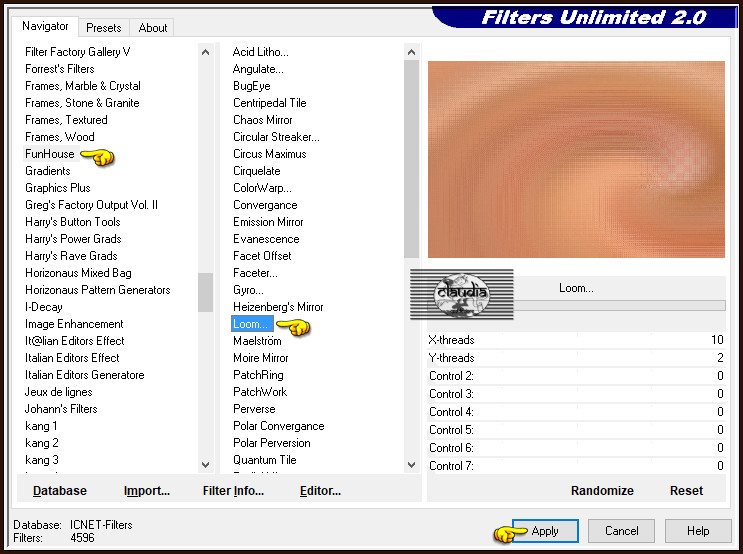
Task: Select Circus Maximus effect
Action: tap(270, 154)
